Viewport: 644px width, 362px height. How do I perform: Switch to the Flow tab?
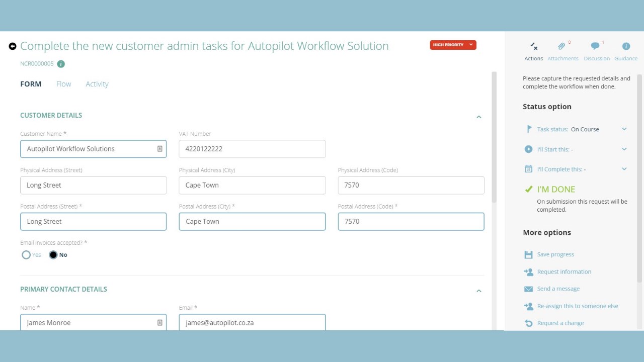(63, 84)
